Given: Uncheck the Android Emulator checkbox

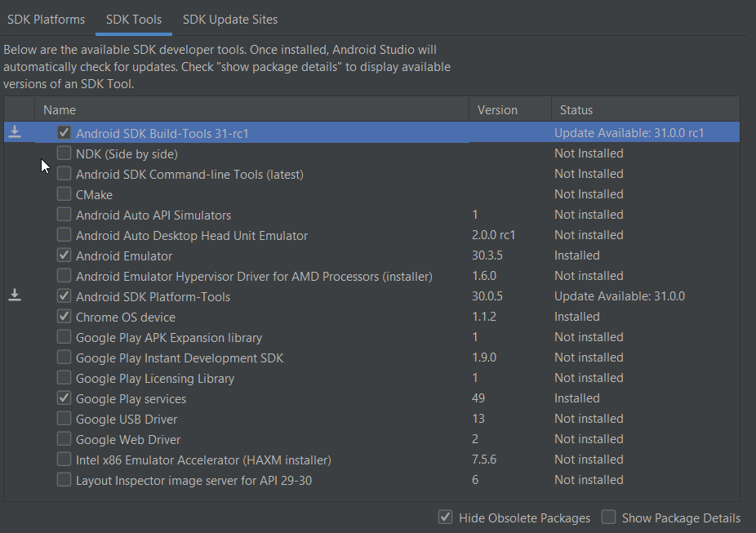Looking at the screenshot, I should (64, 255).
